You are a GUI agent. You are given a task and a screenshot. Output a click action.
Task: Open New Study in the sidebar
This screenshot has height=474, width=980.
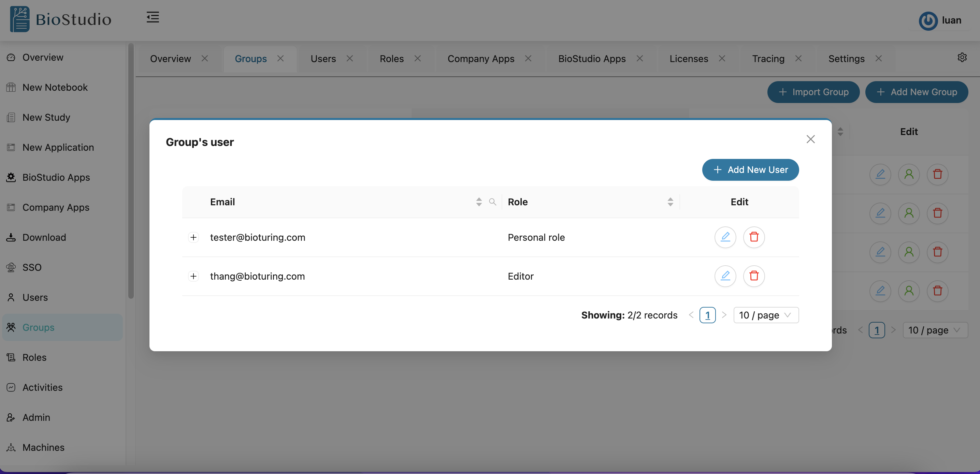coord(62,117)
